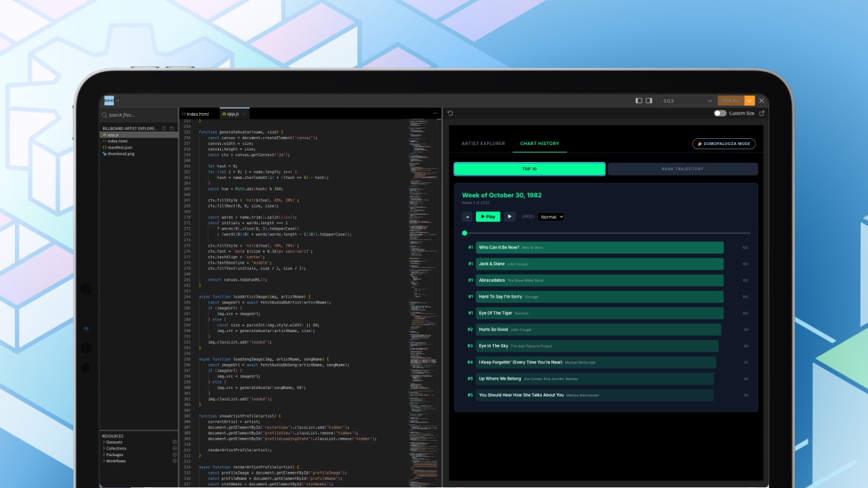The height and width of the screenshot is (488, 868).
Task: Step to next week button
Action: click(x=510, y=217)
